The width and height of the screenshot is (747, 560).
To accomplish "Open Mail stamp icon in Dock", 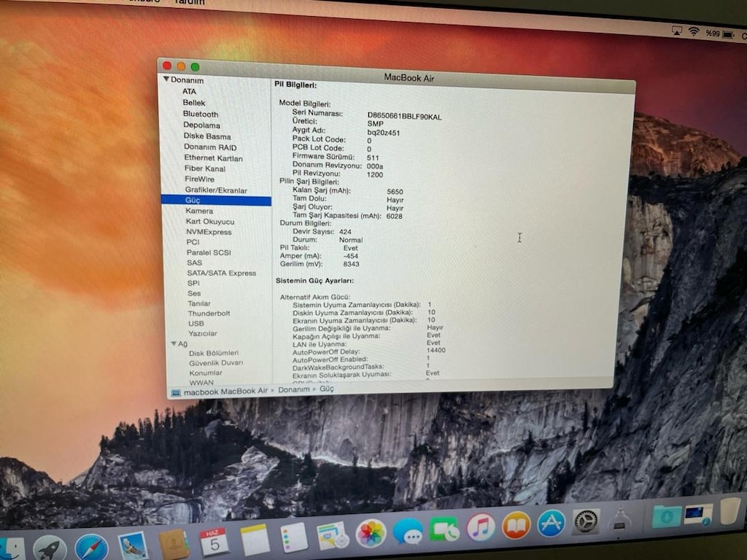I will point(133,545).
